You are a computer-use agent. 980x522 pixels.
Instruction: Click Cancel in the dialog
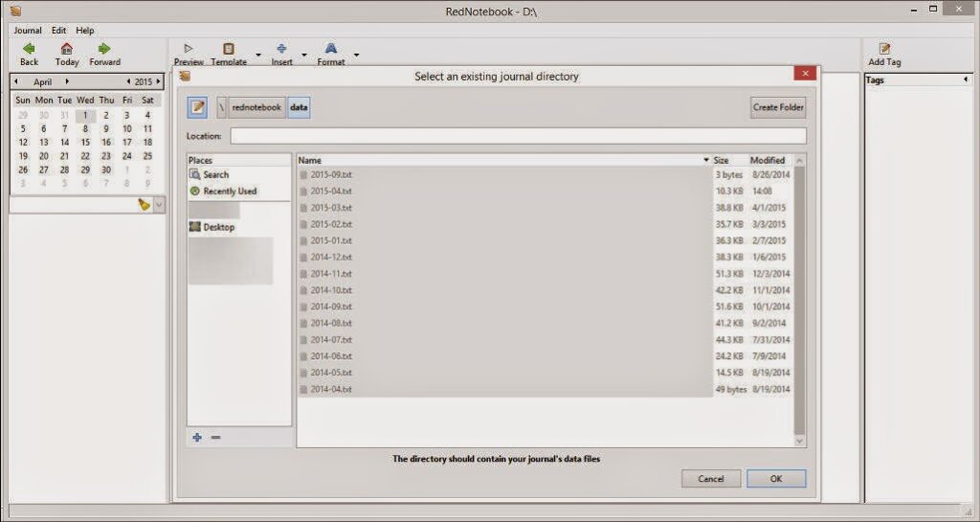(711, 478)
